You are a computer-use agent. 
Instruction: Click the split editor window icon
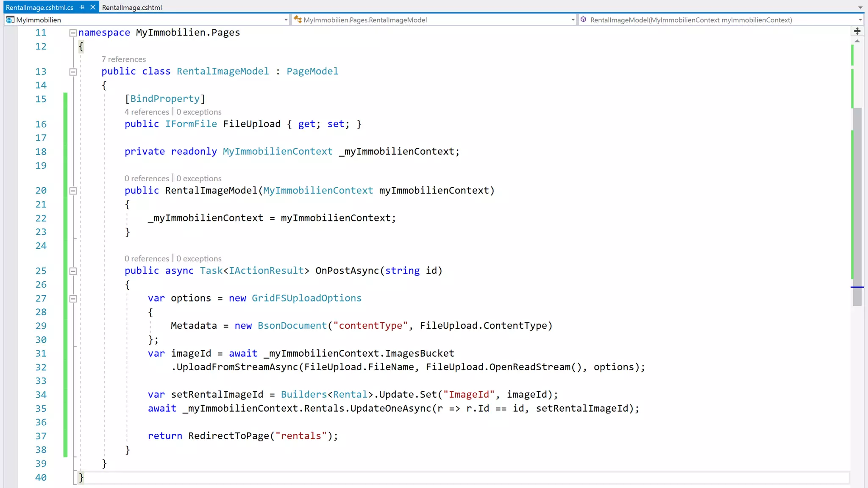click(857, 31)
